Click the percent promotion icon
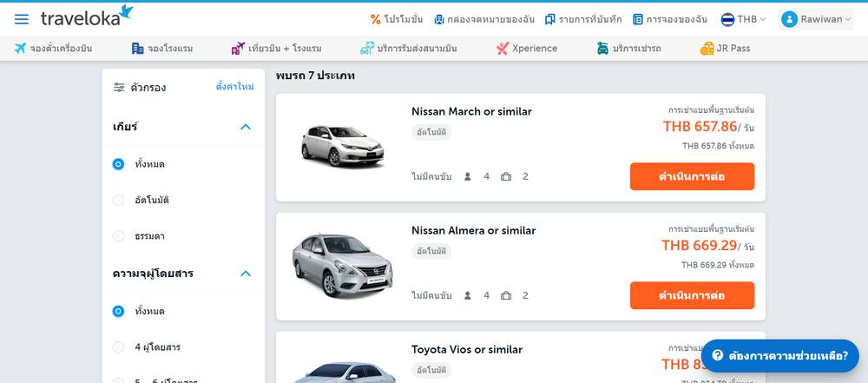The height and width of the screenshot is (383, 868). [375, 19]
